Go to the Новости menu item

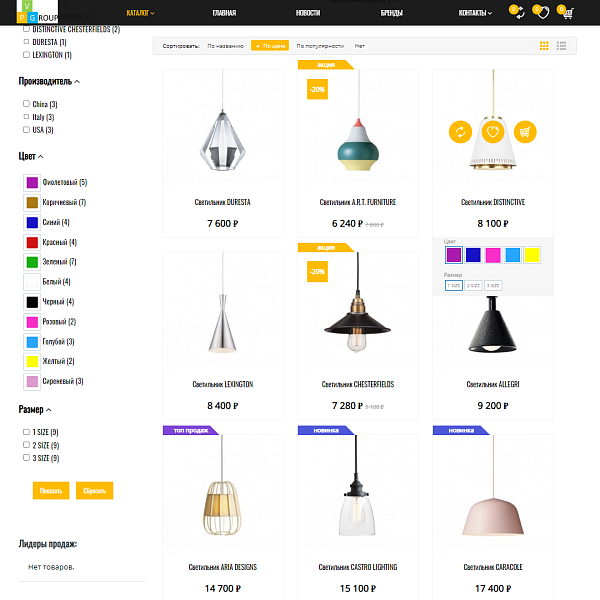(308, 13)
